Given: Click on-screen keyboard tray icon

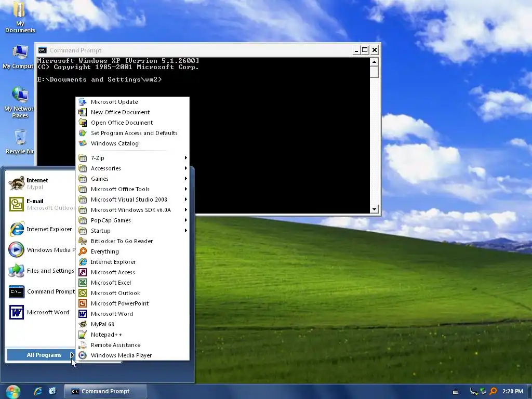Looking at the screenshot, I should click(x=455, y=392).
